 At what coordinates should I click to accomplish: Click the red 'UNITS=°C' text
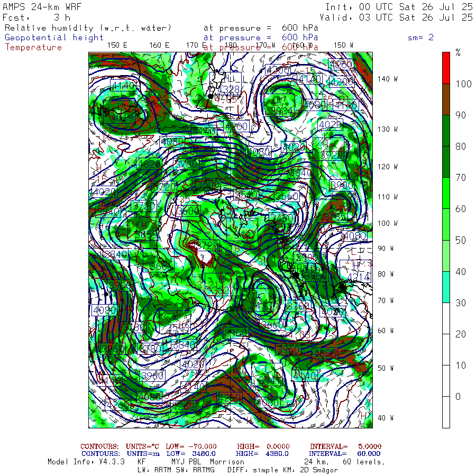click(142, 446)
